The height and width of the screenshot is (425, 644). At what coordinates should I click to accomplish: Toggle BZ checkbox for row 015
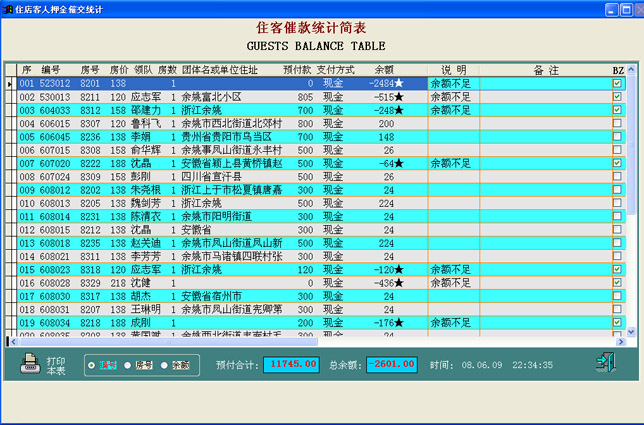tap(617, 270)
